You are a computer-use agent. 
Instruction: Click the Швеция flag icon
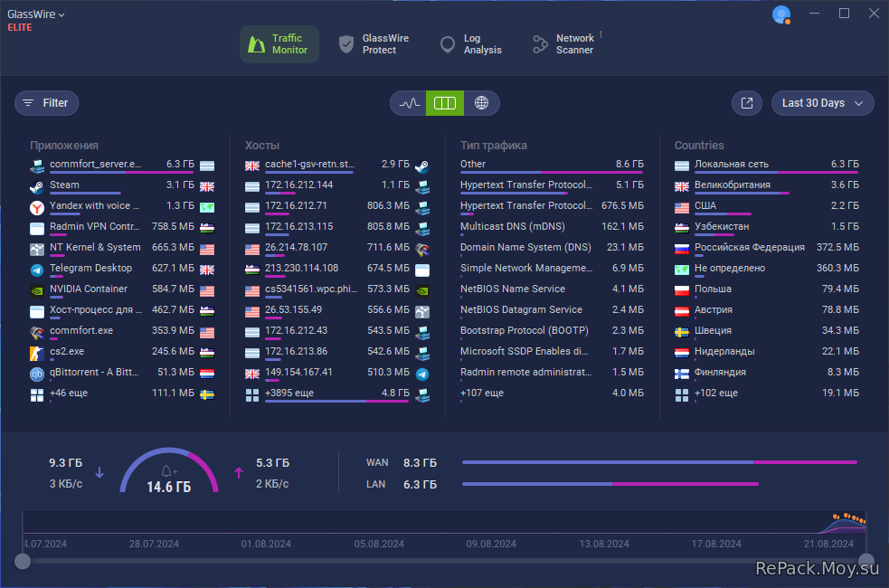[682, 333]
